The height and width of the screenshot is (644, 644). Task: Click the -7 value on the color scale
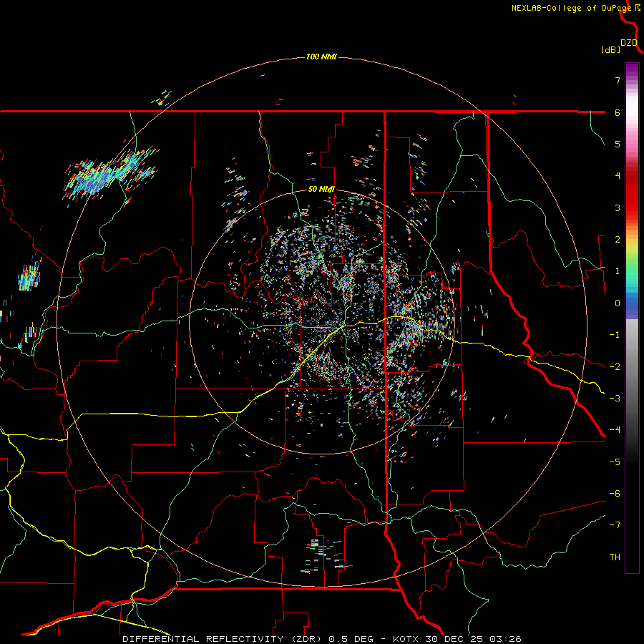pyautogui.click(x=615, y=525)
